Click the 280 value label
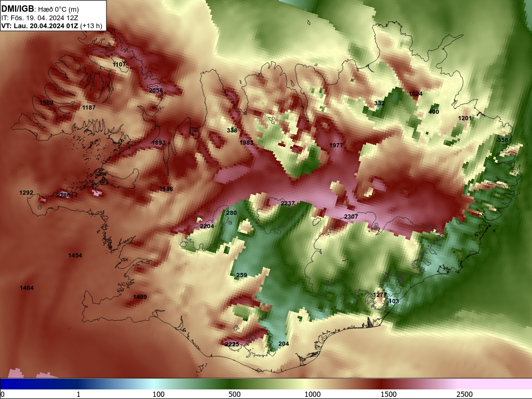This screenshot has width=532, height=399. coord(231,213)
